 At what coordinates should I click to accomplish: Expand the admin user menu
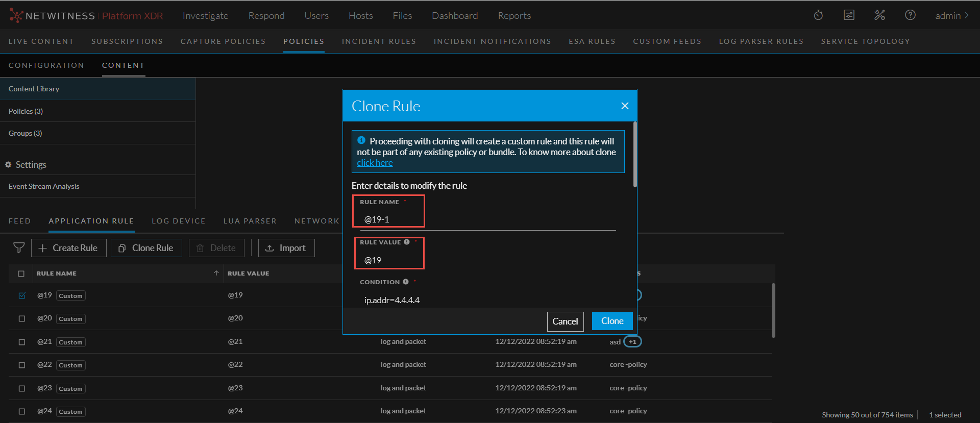[951, 16]
